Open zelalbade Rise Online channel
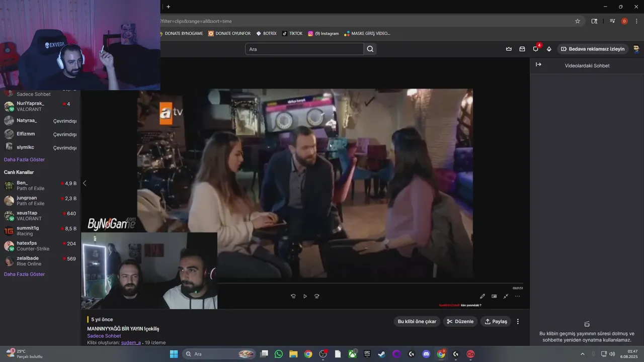644x362 pixels. point(40,261)
